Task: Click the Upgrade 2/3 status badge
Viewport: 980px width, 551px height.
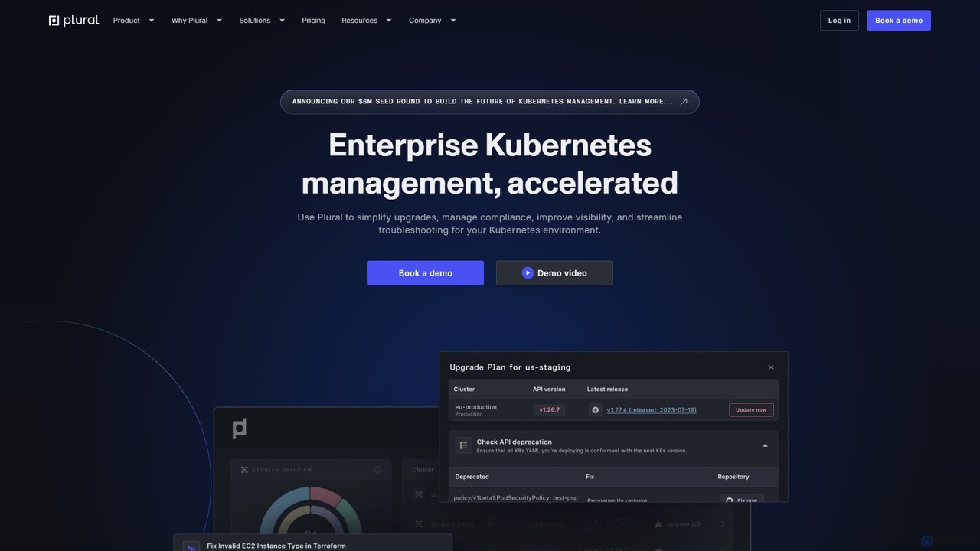Action: click(x=678, y=524)
